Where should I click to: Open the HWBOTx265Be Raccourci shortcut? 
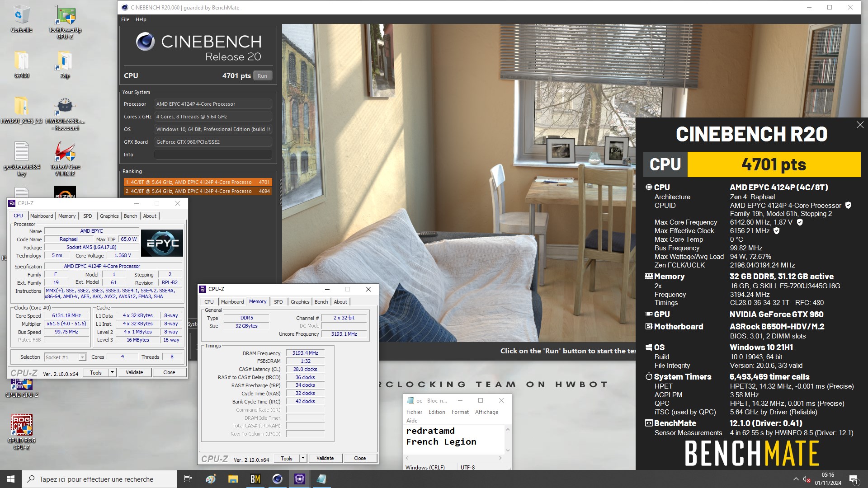(65, 113)
